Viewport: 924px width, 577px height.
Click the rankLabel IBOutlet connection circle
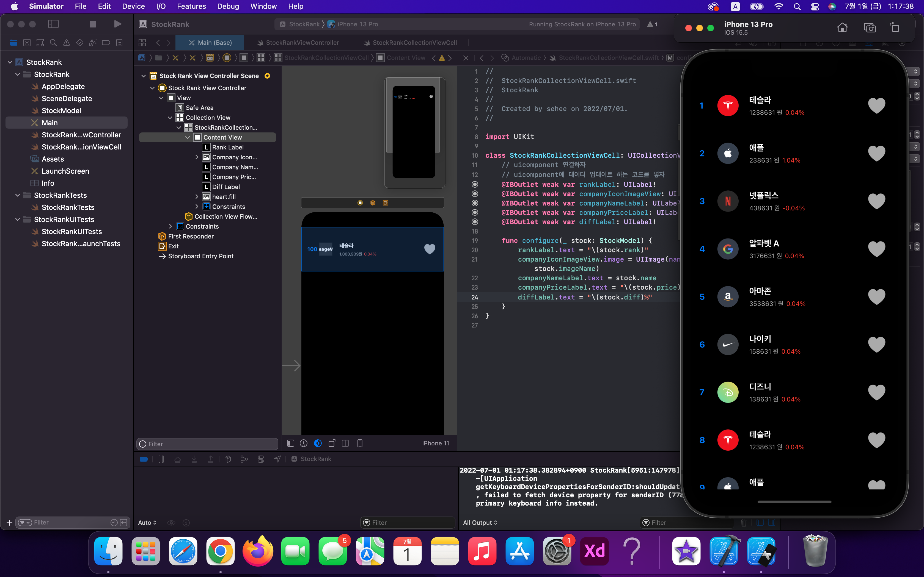(475, 185)
